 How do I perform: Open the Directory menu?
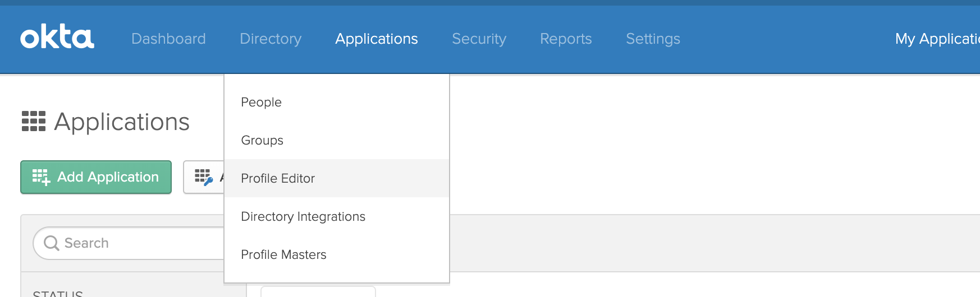[x=271, y=39]
